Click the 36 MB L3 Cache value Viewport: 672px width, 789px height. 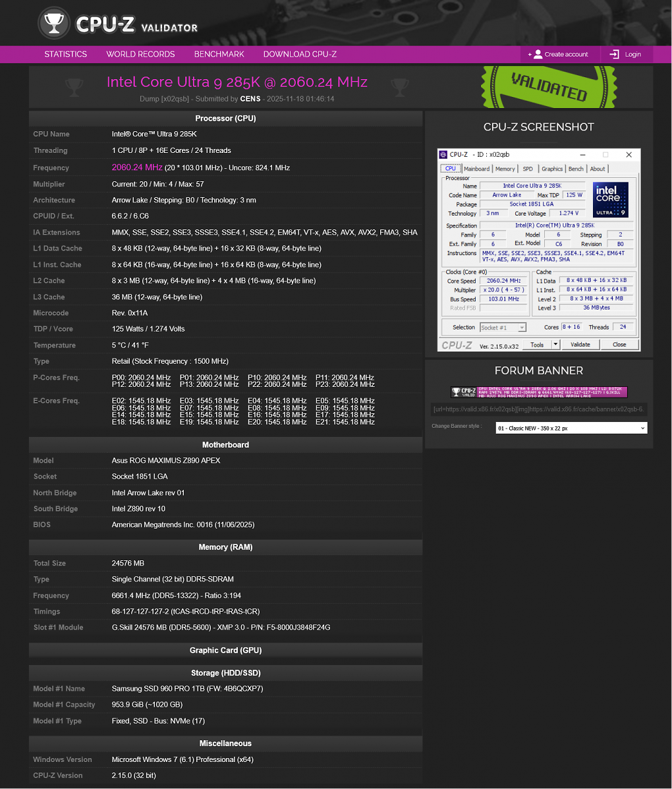coord(157,297)
